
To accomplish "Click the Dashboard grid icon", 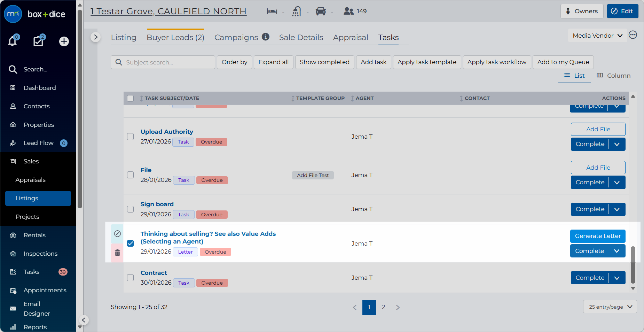I will tap(13, 88).
